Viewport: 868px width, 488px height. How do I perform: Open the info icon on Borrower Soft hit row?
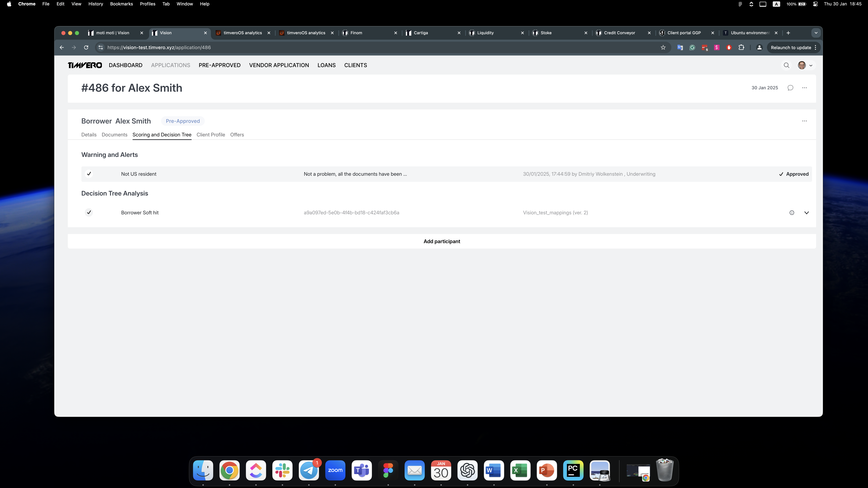[792, 213]
